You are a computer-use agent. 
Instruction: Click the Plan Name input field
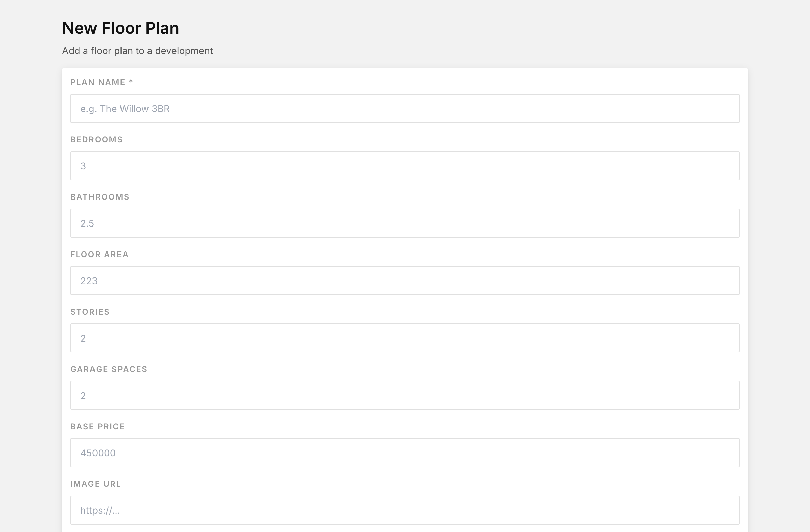[405, 108]
